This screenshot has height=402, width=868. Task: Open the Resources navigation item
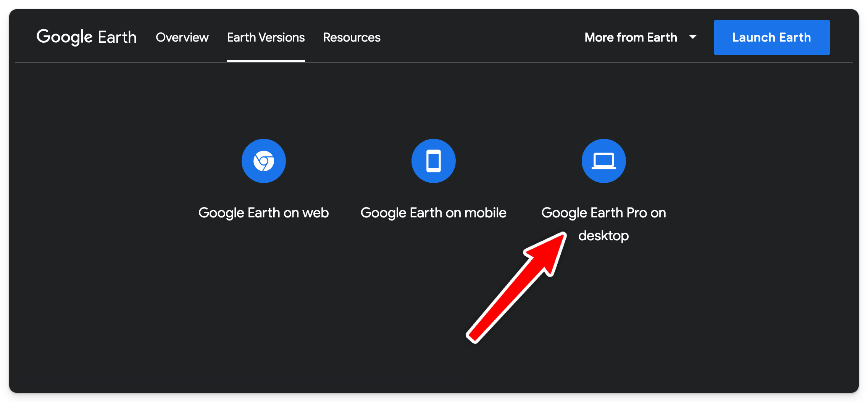[351, 37]
